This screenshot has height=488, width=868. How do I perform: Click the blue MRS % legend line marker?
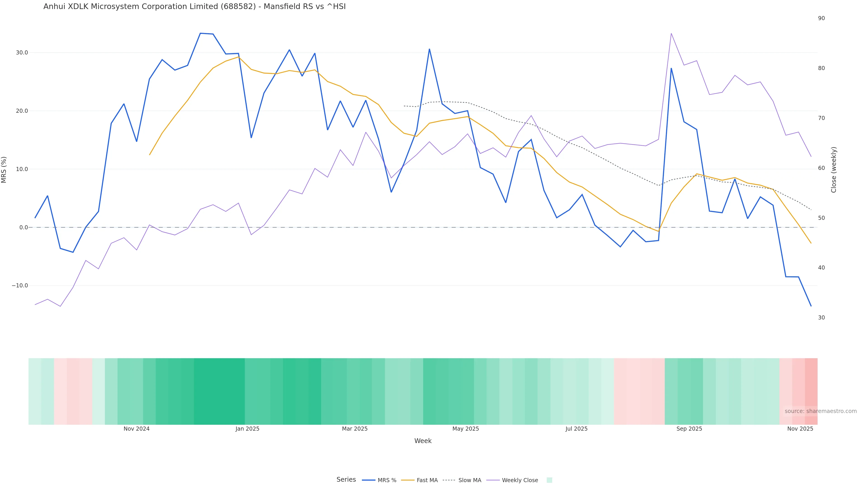369,480
